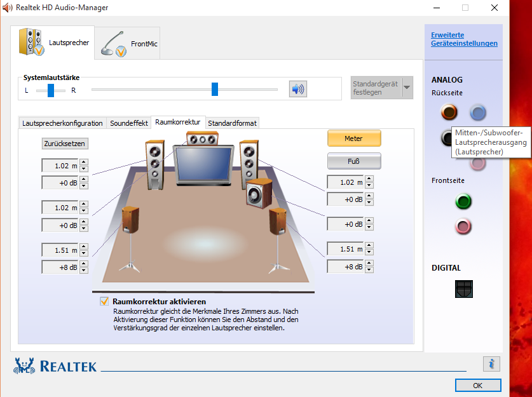Increase front left distance 1.02 m
The image size is (532, 397).
[x=84, y=163]
